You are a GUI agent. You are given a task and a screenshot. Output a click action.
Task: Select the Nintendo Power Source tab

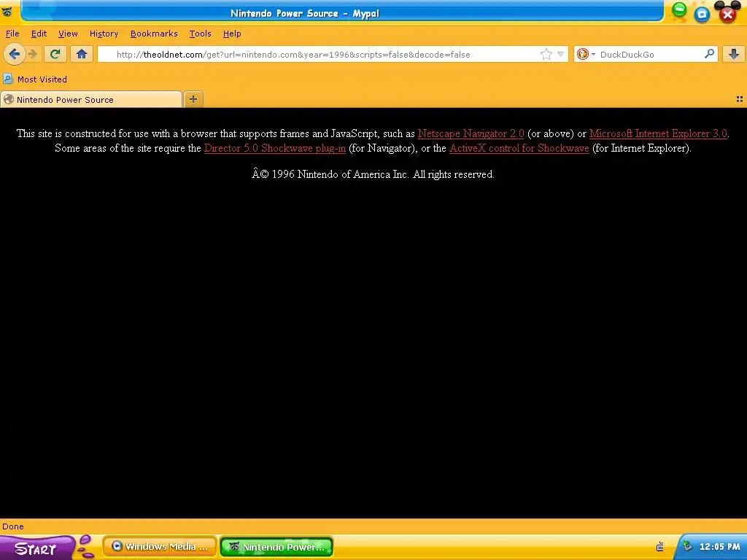91,99
